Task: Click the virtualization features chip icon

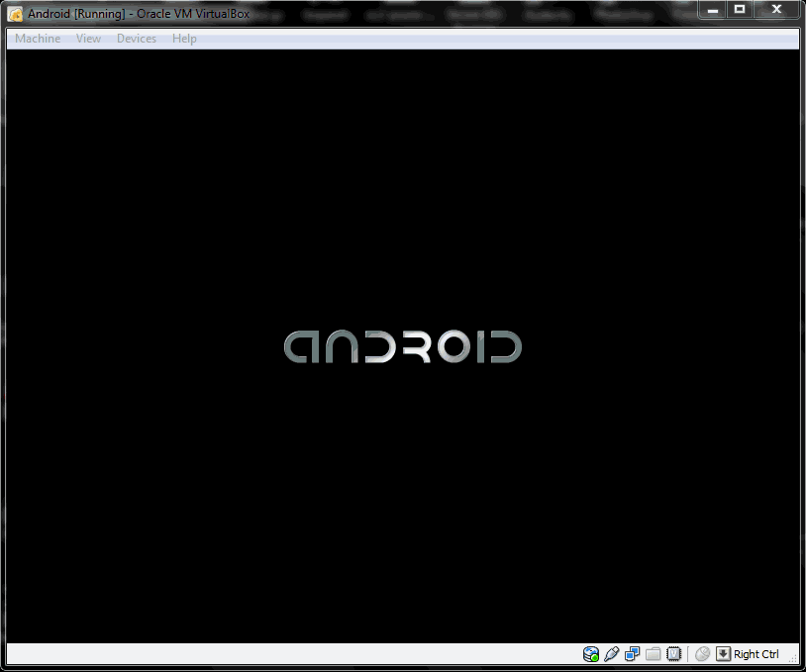Action: [x=673, y=654]
